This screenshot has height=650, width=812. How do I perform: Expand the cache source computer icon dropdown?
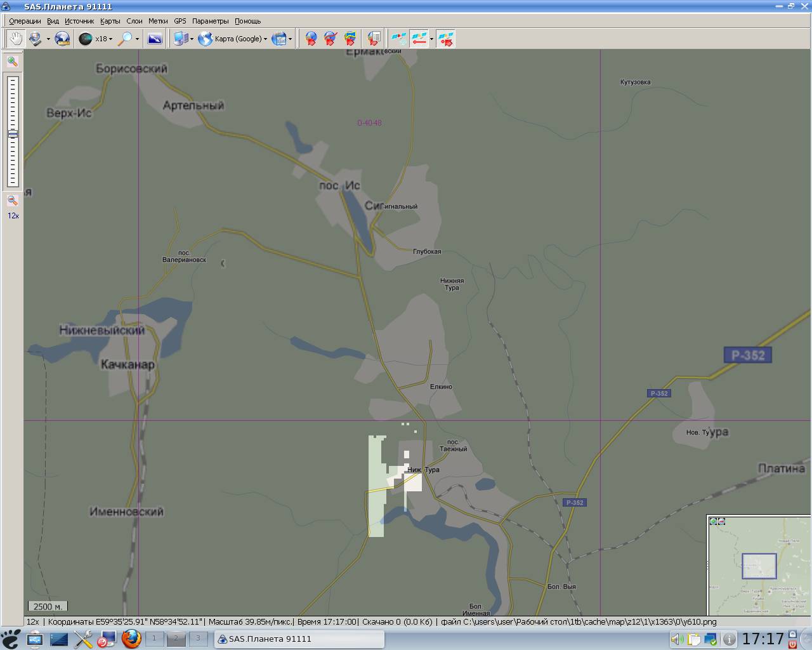(192, 39)
